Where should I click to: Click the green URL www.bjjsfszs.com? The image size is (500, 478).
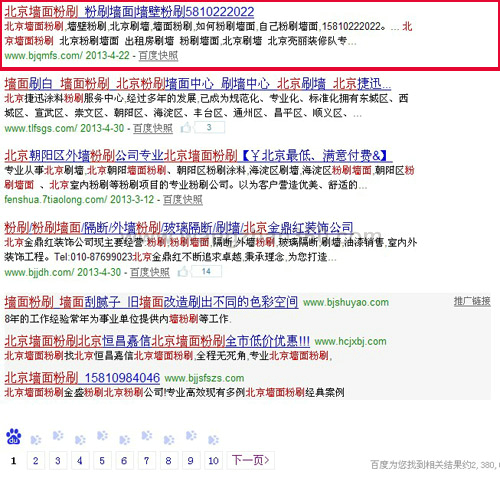click(x=204, y=378)
